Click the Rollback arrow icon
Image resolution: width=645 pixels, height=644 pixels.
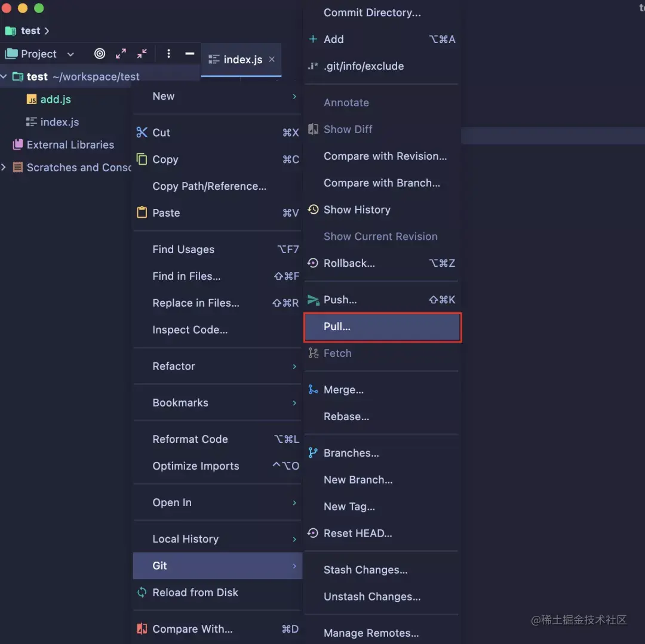(x=313, y=263)
